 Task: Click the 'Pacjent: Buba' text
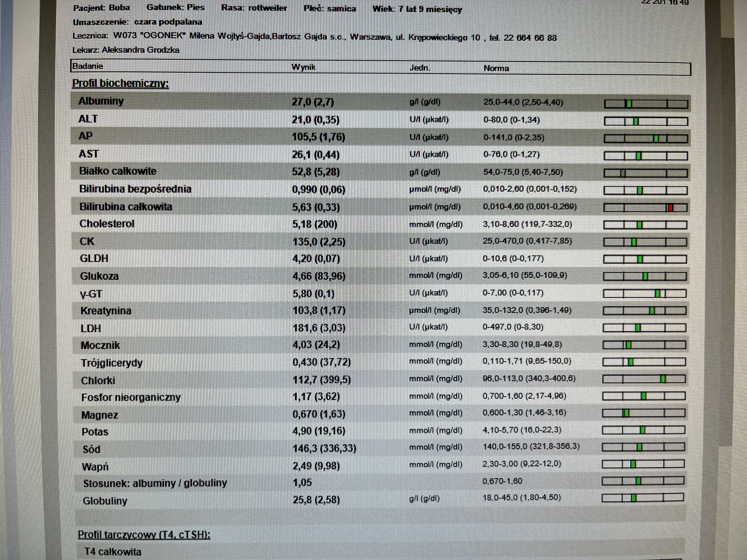(101, 8)
